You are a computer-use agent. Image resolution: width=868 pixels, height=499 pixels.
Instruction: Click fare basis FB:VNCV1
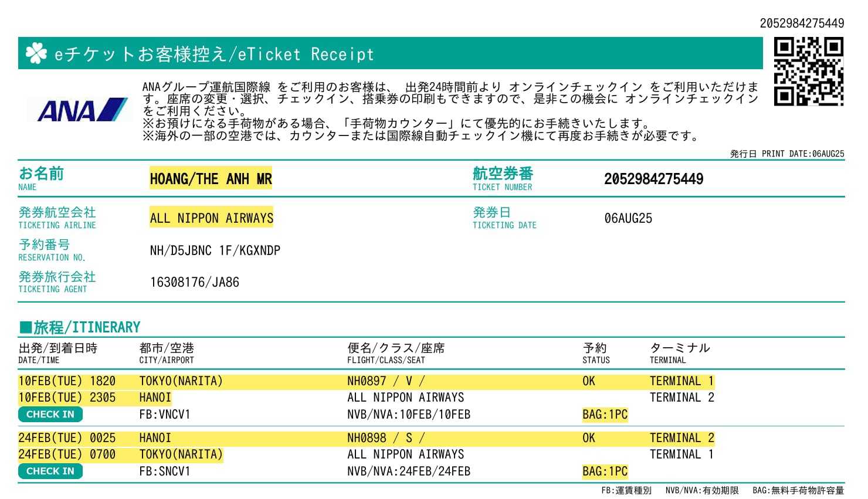(164, 415)
